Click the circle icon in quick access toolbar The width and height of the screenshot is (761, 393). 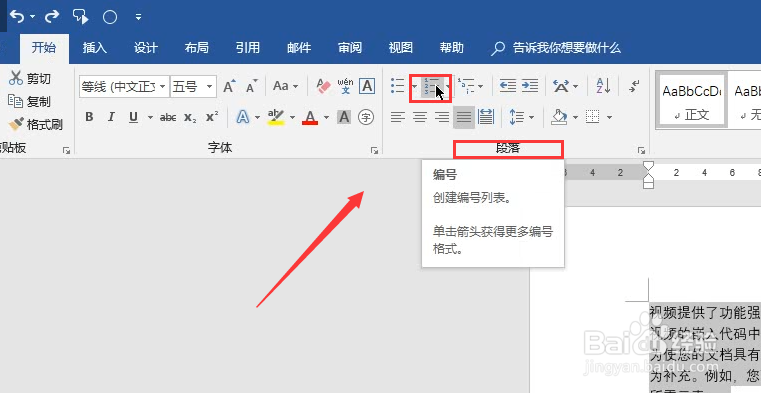pos(110,17)
